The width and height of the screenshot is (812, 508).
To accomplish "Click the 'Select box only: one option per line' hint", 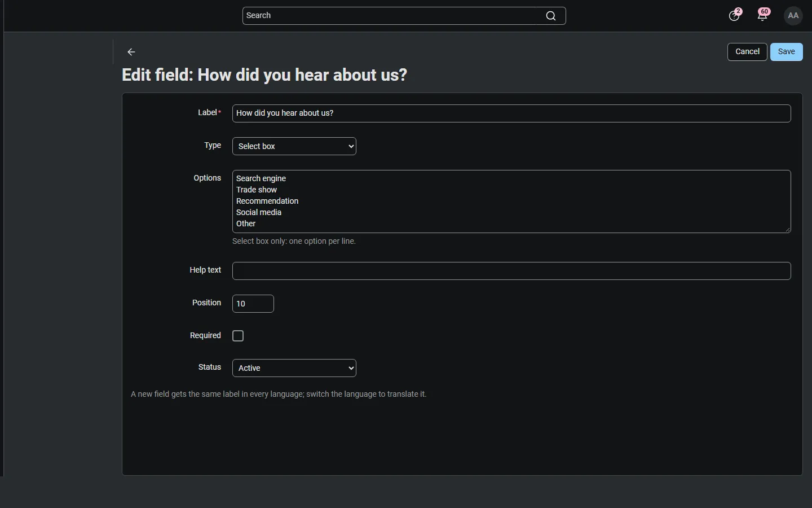I will click(x=294, y=242).
